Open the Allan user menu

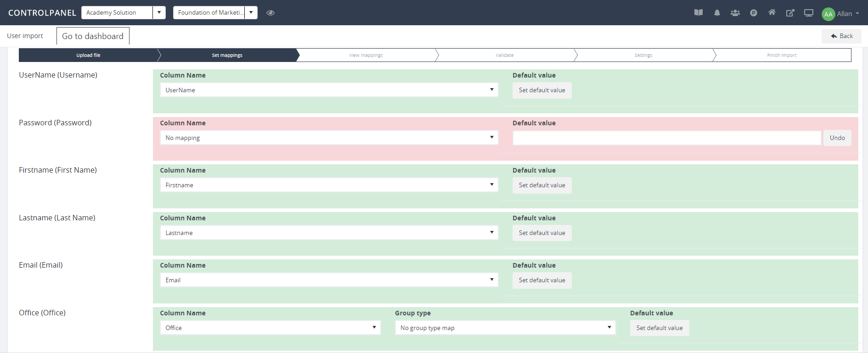pyautogui.click(x=848, y=14)
